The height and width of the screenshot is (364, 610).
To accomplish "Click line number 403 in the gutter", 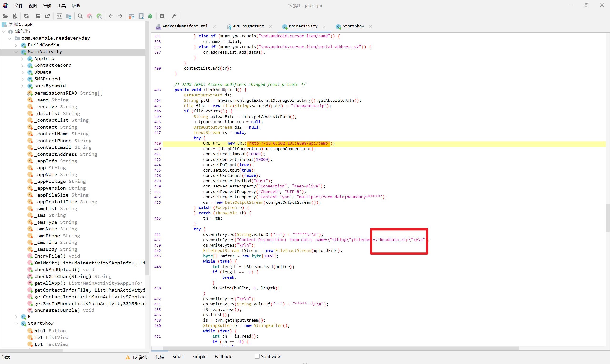I will click(158, 90).
